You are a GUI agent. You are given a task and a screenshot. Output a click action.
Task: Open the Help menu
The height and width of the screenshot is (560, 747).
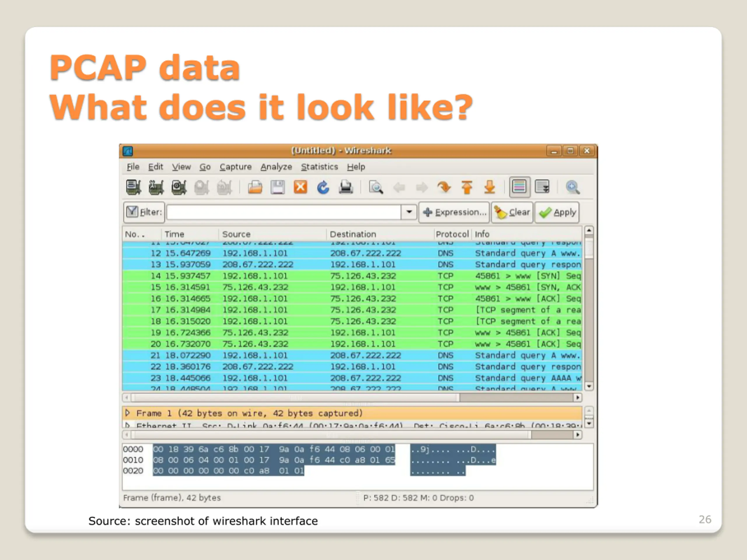coord(356,167)
